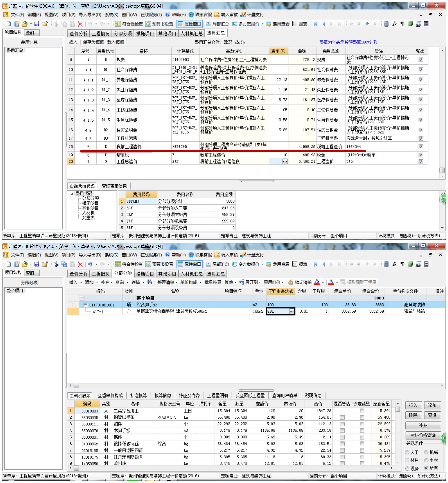
Task: Open 查看单价构成 tab
Action: (110, 395)
